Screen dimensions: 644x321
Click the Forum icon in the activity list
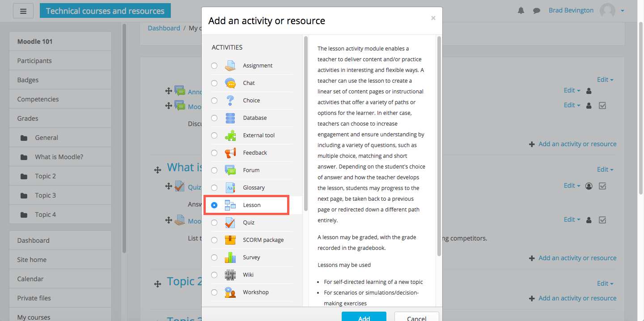click(230, 170)
